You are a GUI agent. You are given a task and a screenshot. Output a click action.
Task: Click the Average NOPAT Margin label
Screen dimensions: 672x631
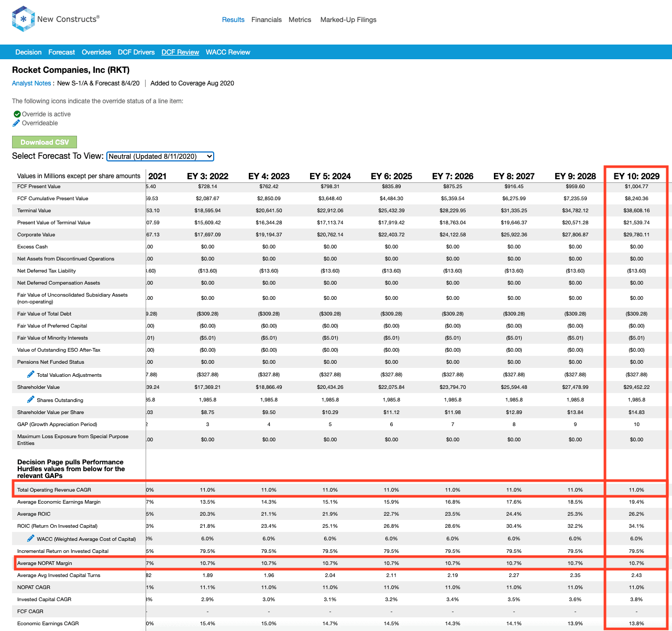click(x=45, y=563)
